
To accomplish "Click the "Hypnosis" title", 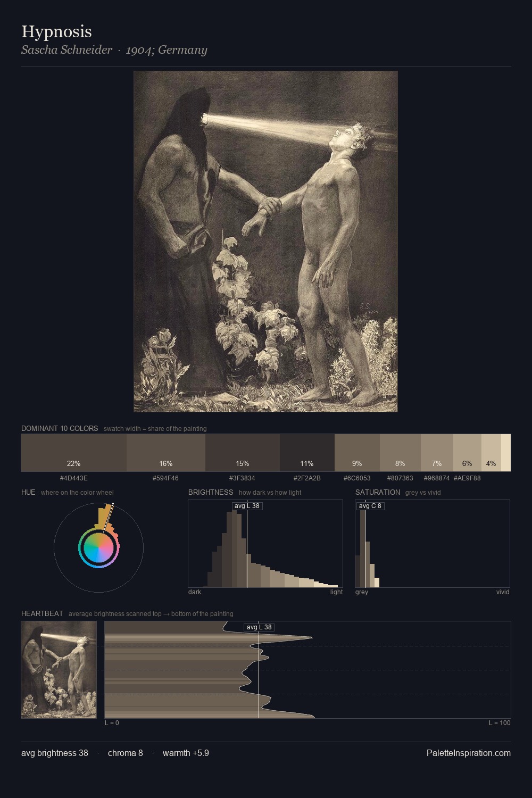I will click(56, 32).
